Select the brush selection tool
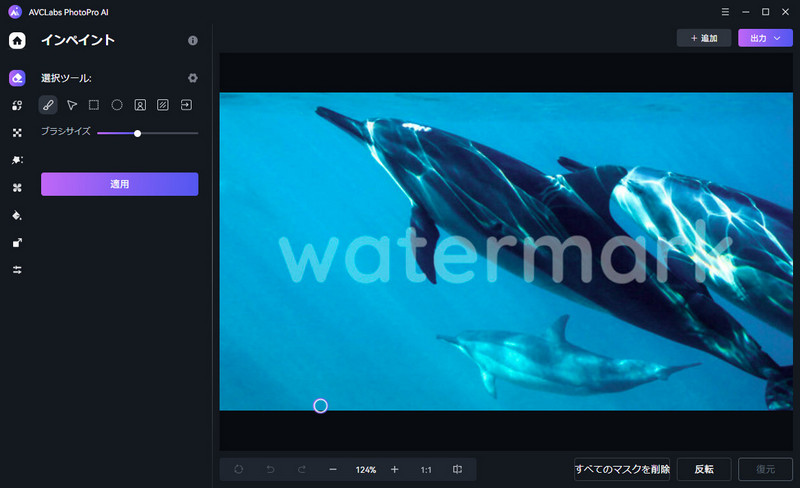 (x=48, y=105)
